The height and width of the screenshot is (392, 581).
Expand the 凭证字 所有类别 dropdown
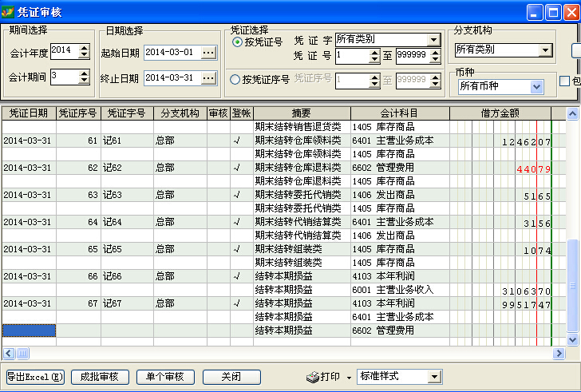click(x=433, y=39)
